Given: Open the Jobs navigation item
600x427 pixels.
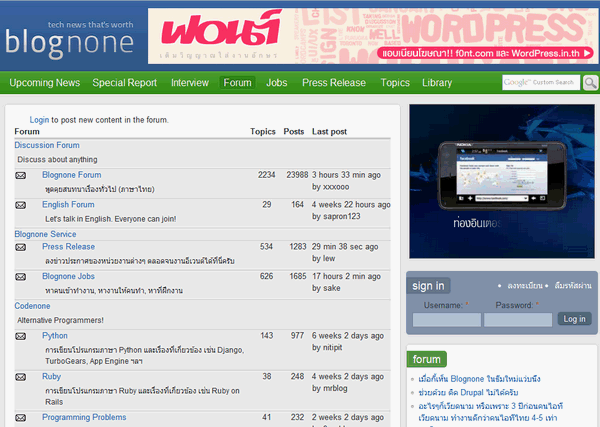Looking at the screenshot, I should pyautogui.click(x=277, y=83).
